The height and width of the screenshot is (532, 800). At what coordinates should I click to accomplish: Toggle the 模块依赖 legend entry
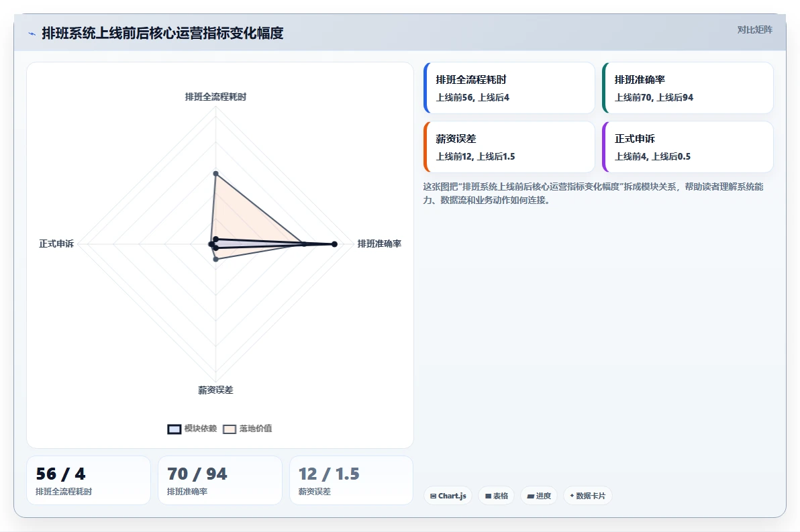pos(192,429)
